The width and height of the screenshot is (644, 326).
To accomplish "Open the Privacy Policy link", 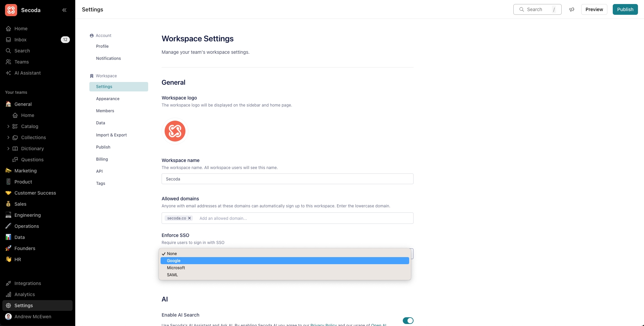I will [324, 325].
